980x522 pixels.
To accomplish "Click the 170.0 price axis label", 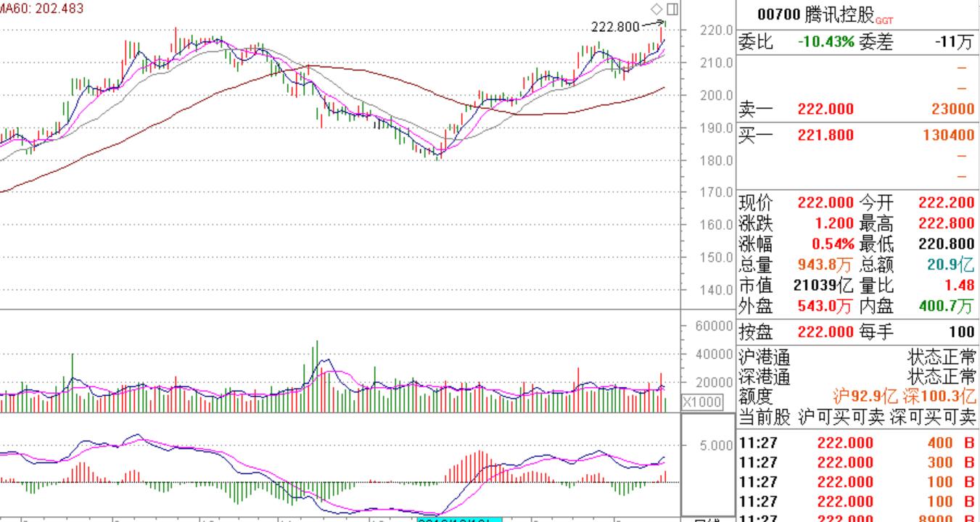I will point(717,193).
